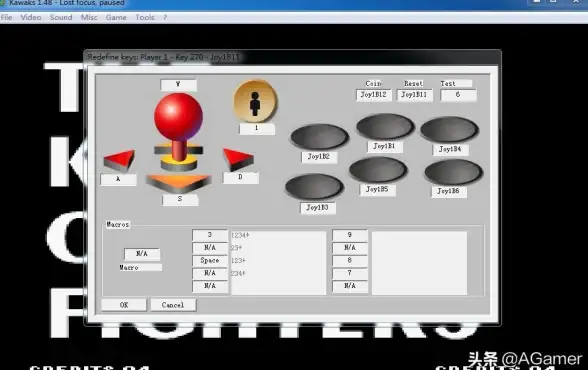Click the round button above Joy1B1

click(x=385, y=127)
